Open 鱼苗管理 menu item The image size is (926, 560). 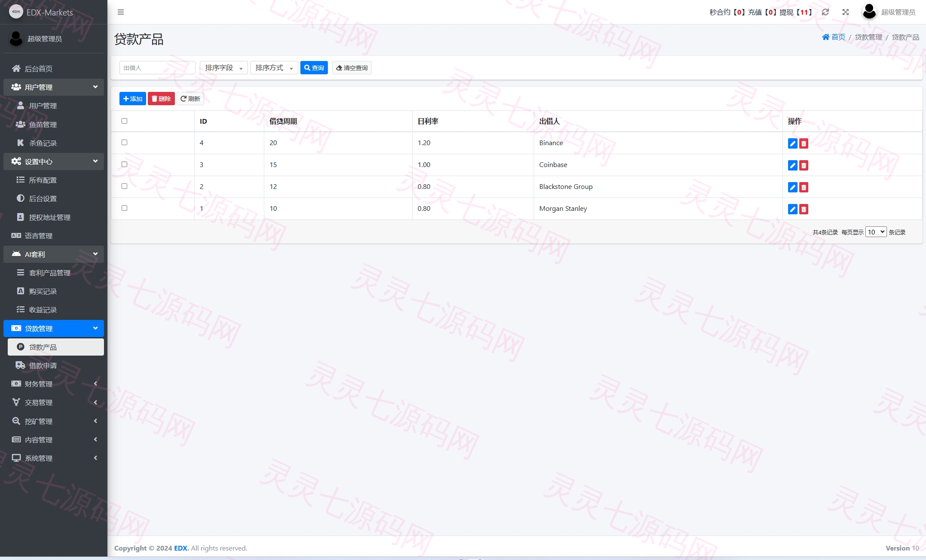coord(54,125)
